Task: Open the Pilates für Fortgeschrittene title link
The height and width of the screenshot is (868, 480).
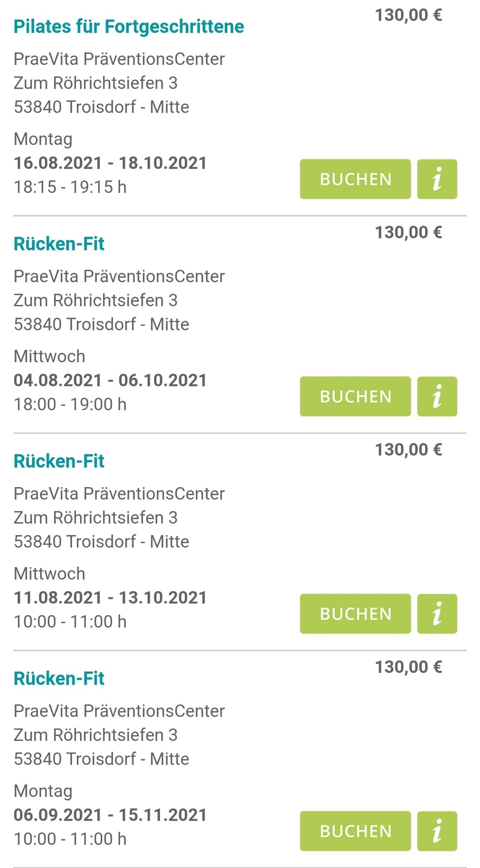Action: [129, 27]
